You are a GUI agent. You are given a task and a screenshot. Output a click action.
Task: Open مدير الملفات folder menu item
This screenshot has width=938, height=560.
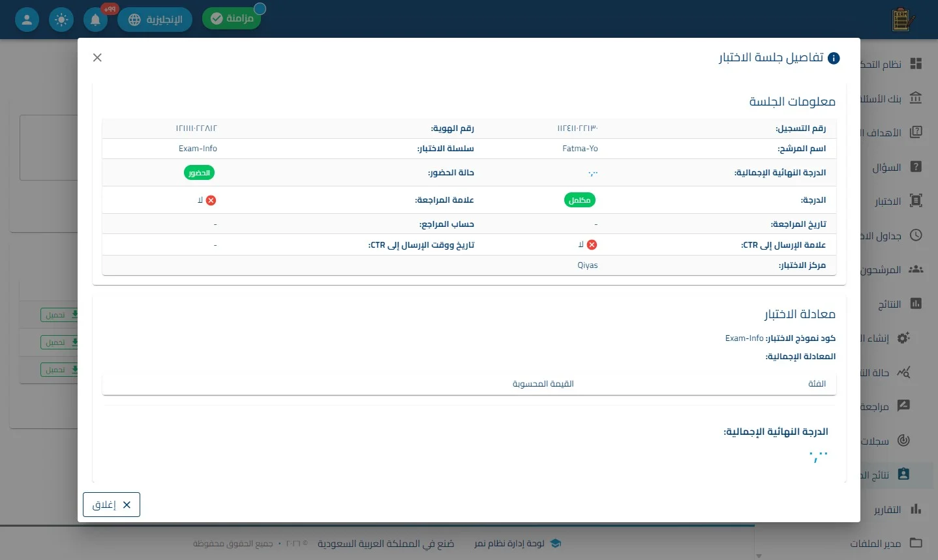coord(886,543)
